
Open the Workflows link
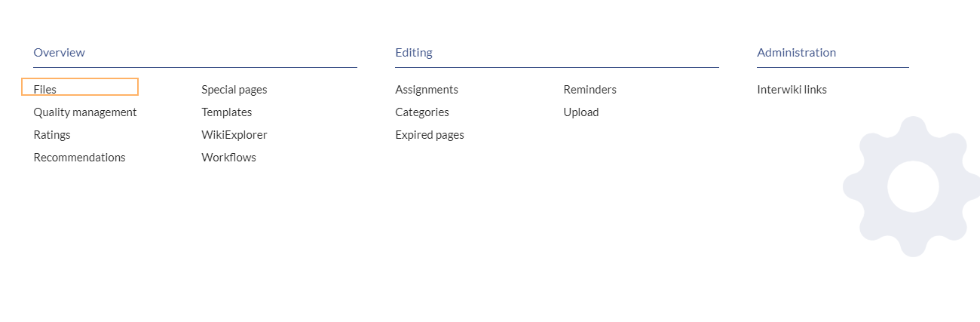[229, 157]
